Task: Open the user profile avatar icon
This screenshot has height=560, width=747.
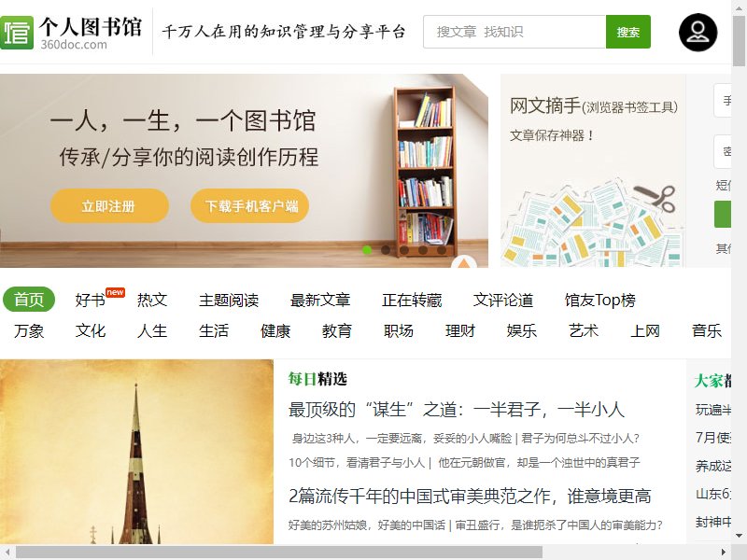Action: [698, 33]
